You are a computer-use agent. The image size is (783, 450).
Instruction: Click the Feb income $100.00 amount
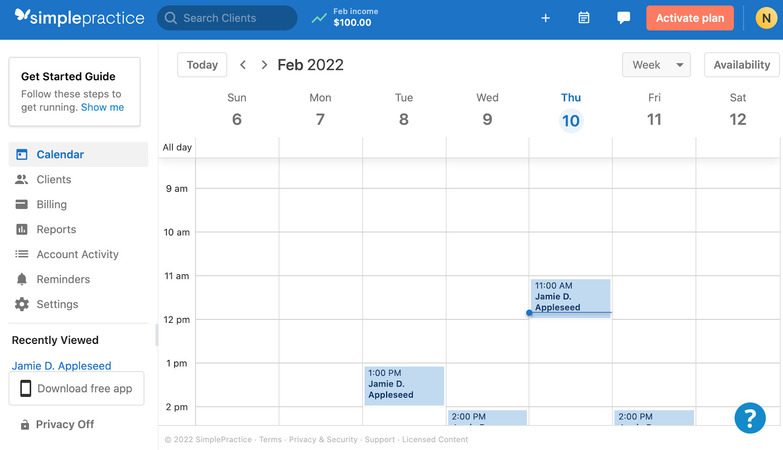coord(352,22)
